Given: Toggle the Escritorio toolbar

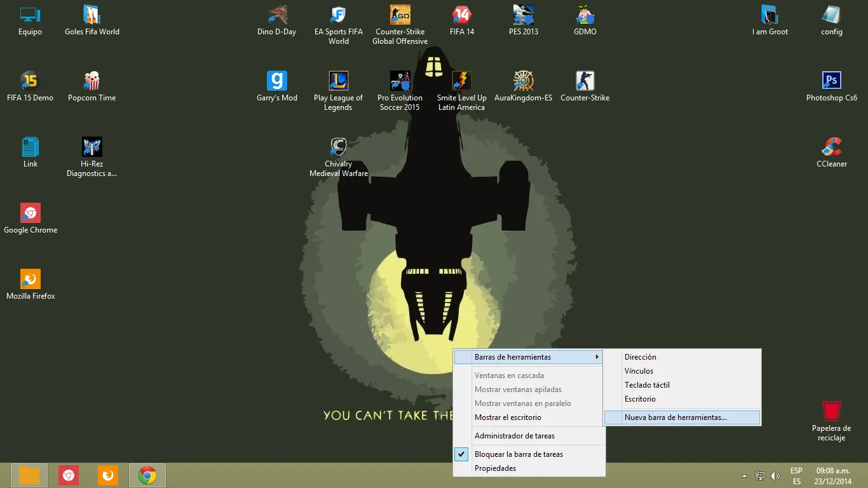Looking at the screenshot, I should 682,399.
